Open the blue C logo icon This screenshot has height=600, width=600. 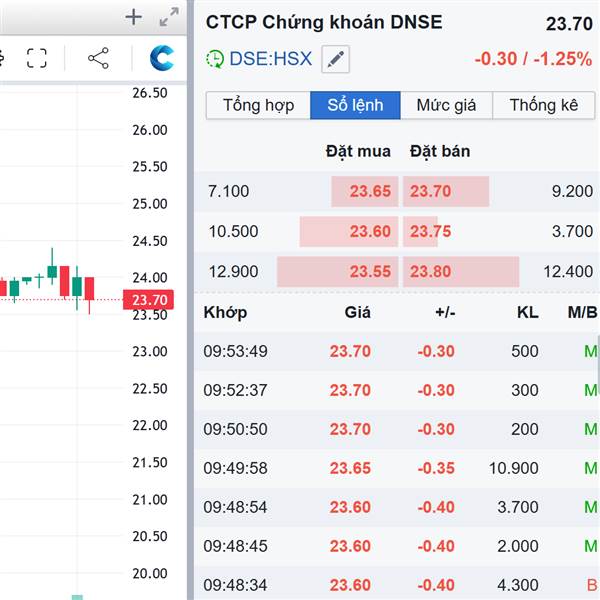[162, 58]
